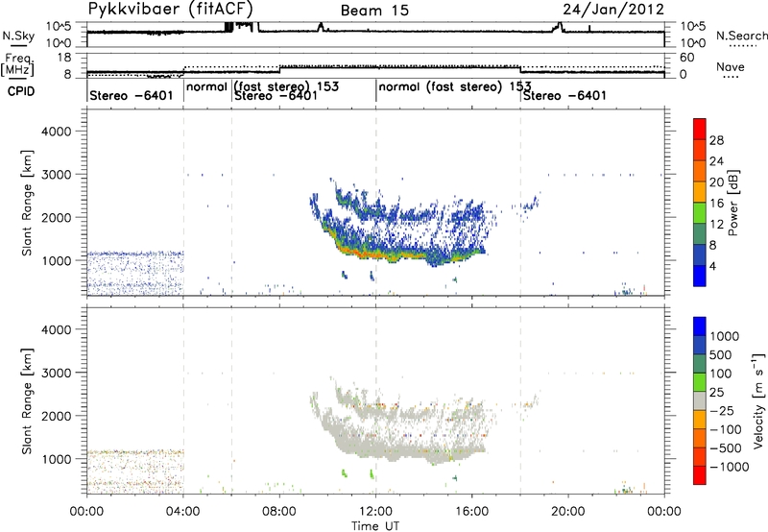This screenshot has height=532, width=768.
Task: Click the "18" frequency axis tick
Action: (64, 58)
